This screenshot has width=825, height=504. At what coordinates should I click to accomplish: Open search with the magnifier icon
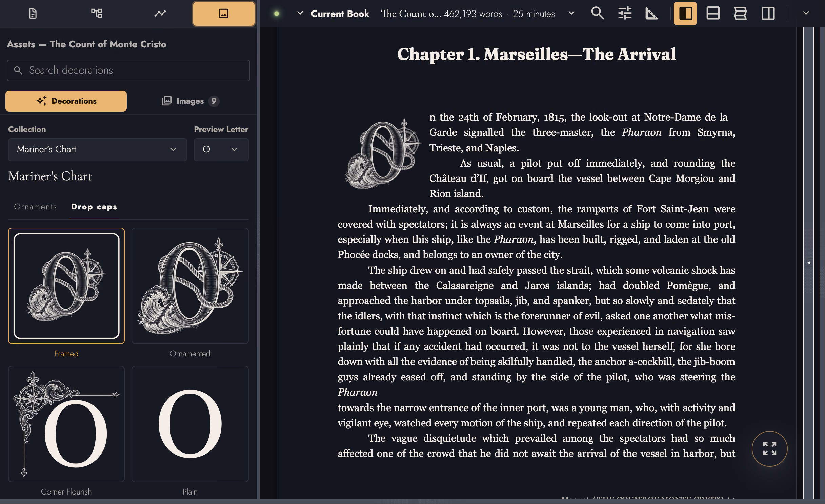click(597, 14)
